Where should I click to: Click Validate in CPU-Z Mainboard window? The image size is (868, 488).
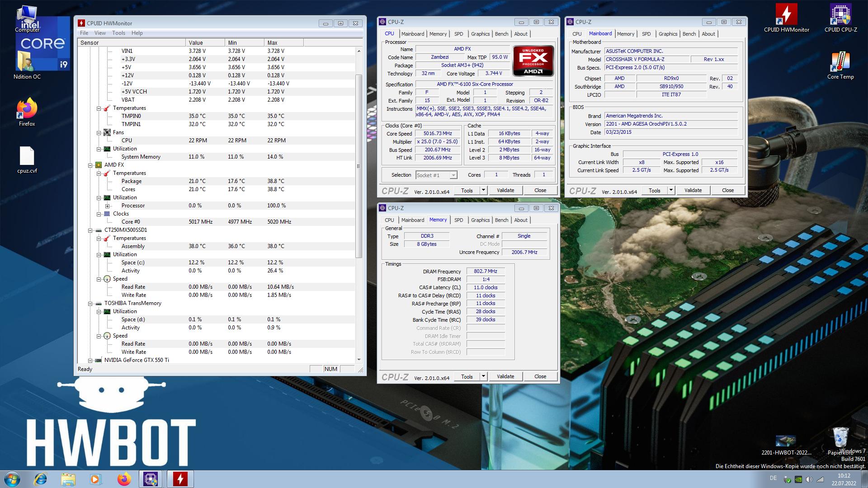coord(693,190)
